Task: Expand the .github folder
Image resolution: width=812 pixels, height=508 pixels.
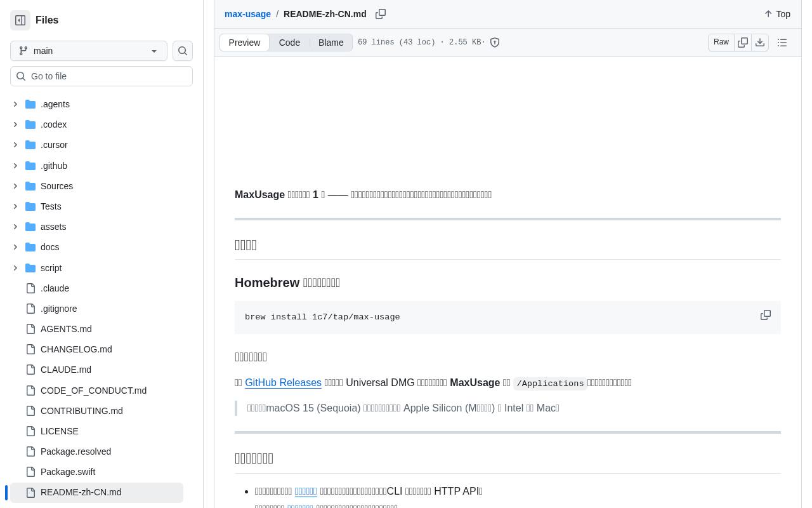Action: point(15,166)
